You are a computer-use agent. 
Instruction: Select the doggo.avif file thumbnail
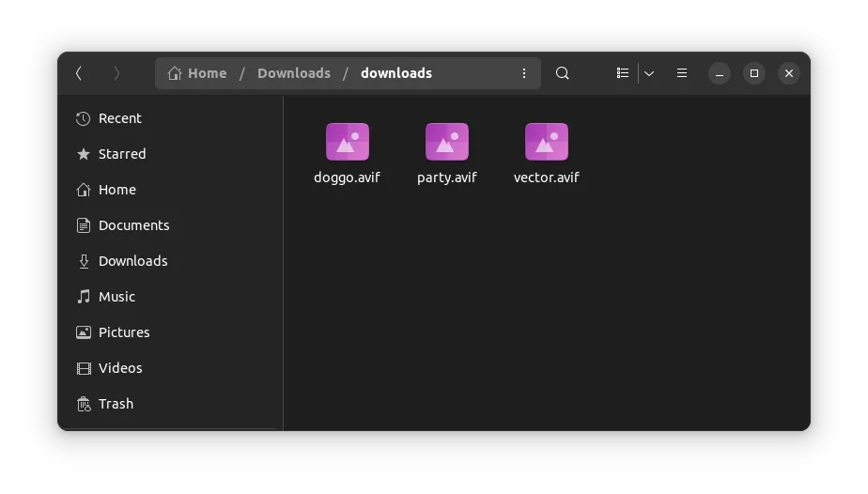(347, 142)
